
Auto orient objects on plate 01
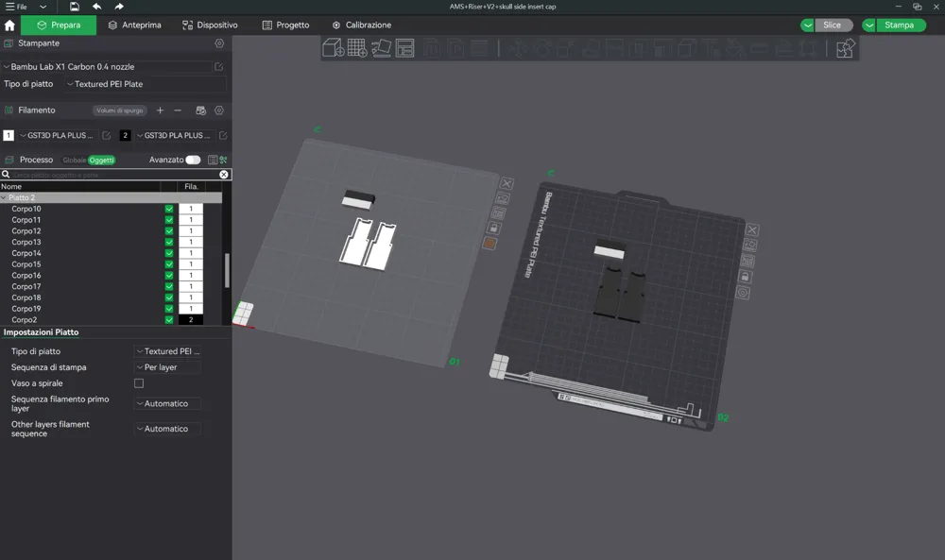tap(502, 198)
